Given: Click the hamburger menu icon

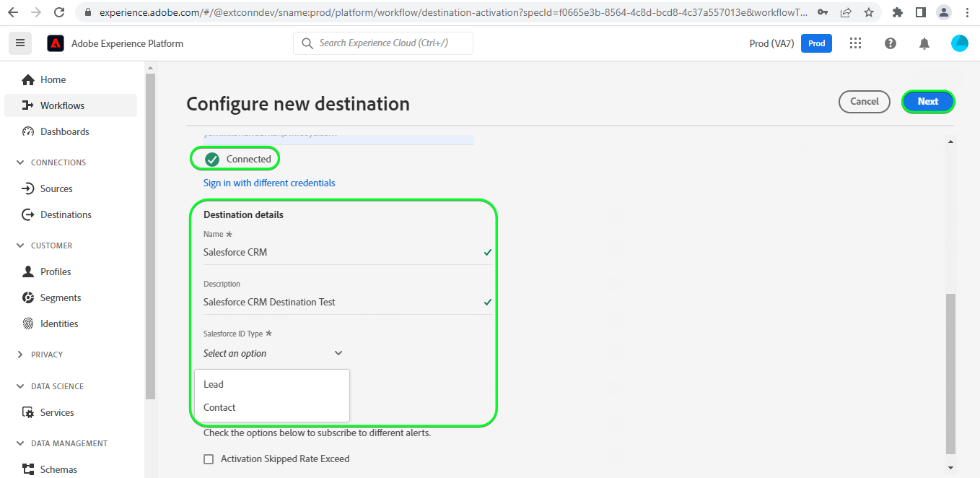Looking at the screenshot, I should coord(20,43).
